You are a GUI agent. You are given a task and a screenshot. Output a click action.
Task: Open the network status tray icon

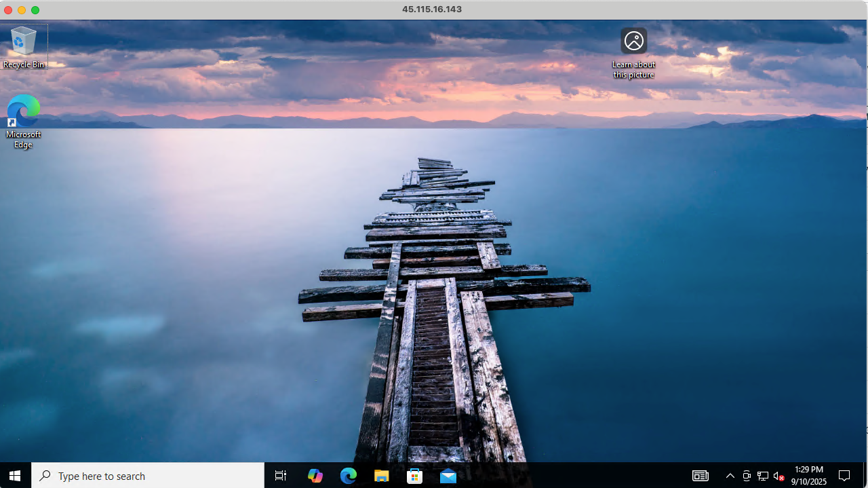tap(762, 476)
